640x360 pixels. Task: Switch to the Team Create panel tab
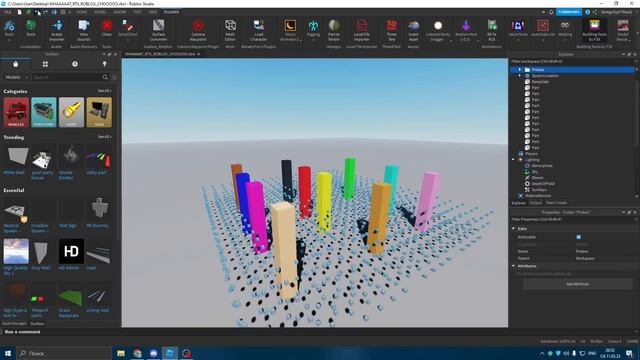(556, 203)
